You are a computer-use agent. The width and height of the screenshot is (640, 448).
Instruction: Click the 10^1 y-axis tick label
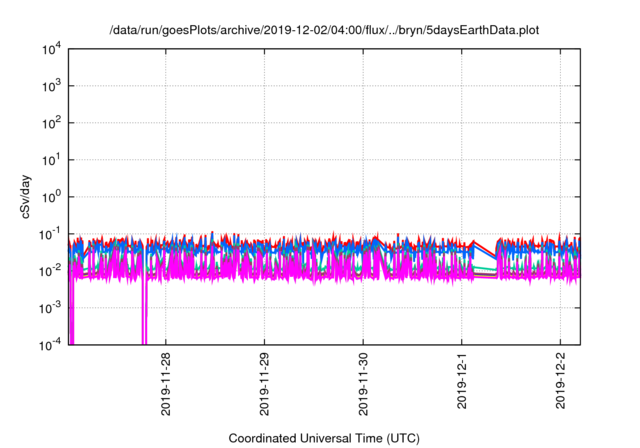(52, 160)
